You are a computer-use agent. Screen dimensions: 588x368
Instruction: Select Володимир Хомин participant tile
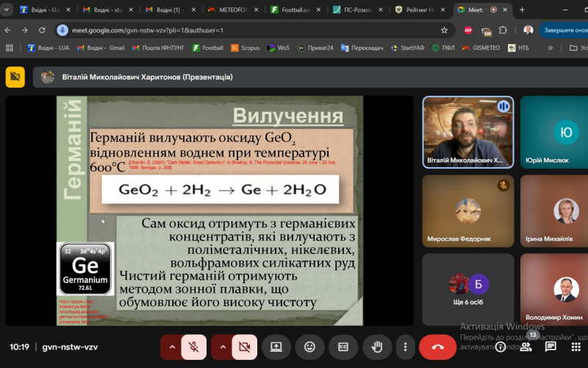(x=554, y=289)
